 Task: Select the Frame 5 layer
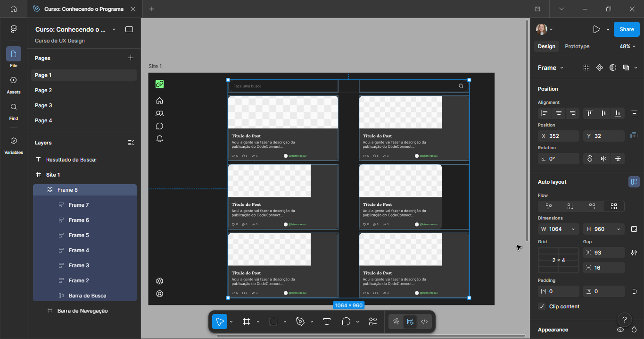[85, 235]
